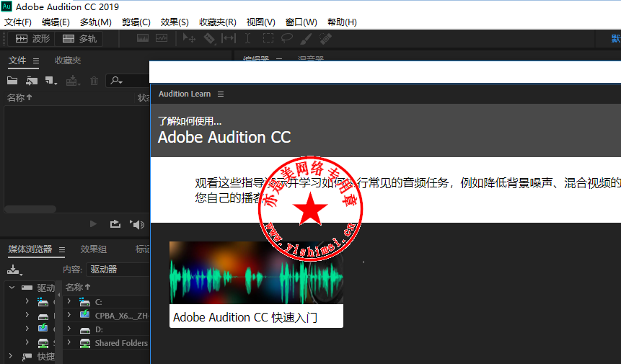Click the Import File icon

pyautogui.click(x=32, y=81)
